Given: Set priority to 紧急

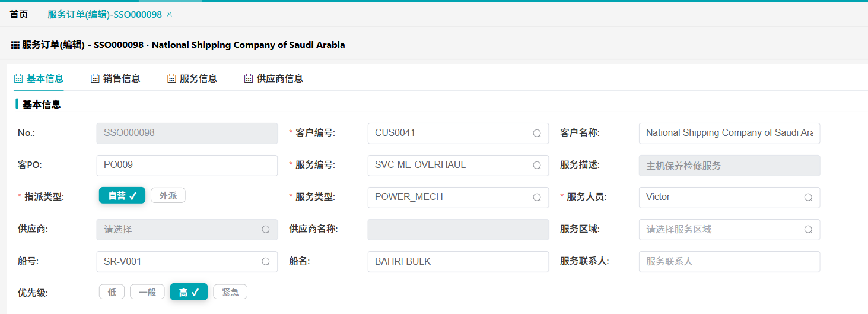Looking at the screenshot, I should 230,292.
